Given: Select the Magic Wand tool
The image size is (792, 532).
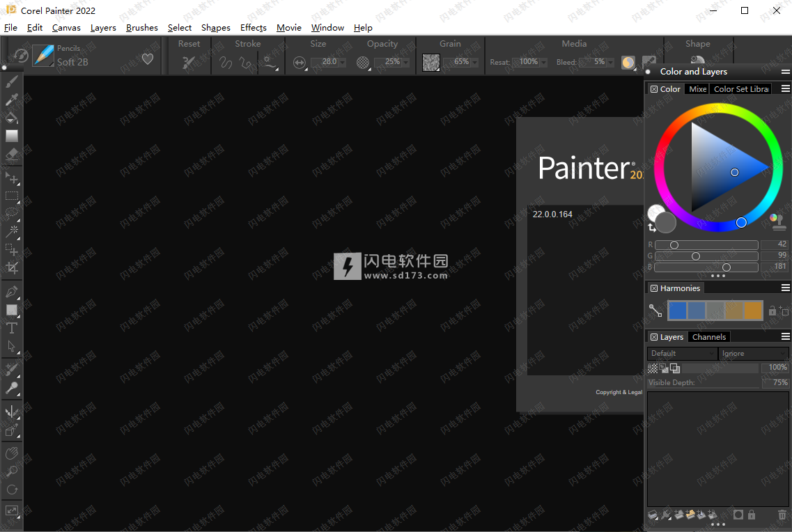Looking at the screenshot, I should pos(12,231).
